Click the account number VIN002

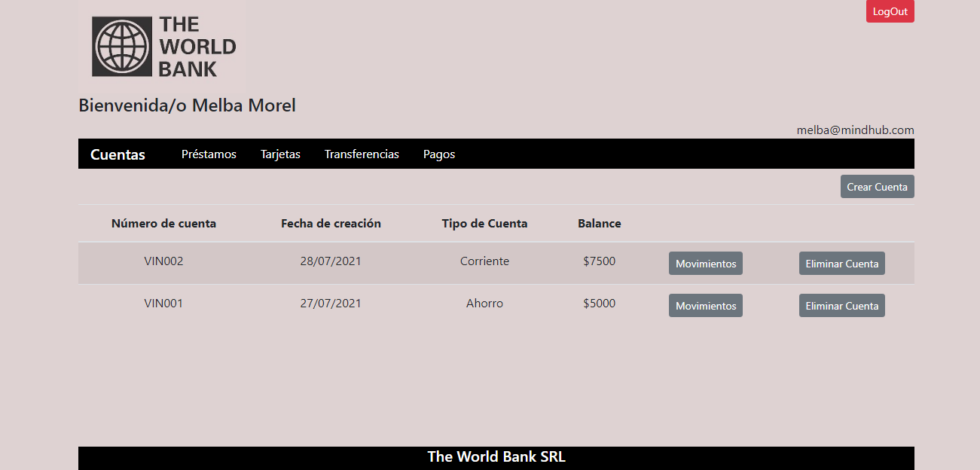pos(163,261)
